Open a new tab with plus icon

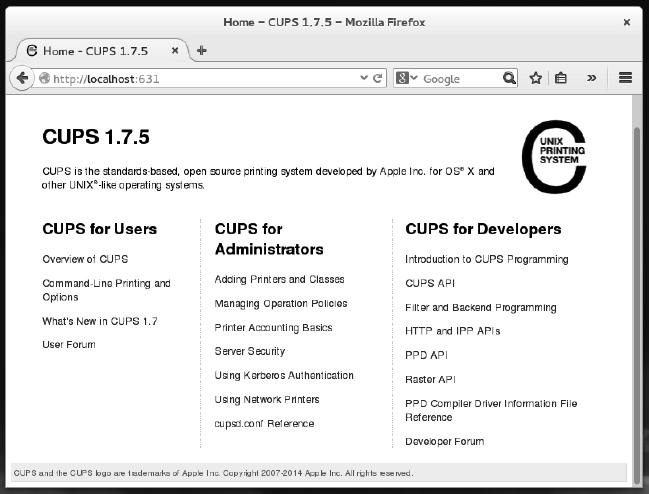(202, 50)
